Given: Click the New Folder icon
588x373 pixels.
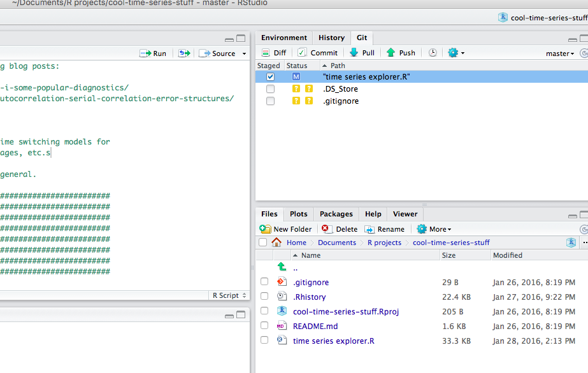Looking at the screenshot, I should [x=266, y=229].
